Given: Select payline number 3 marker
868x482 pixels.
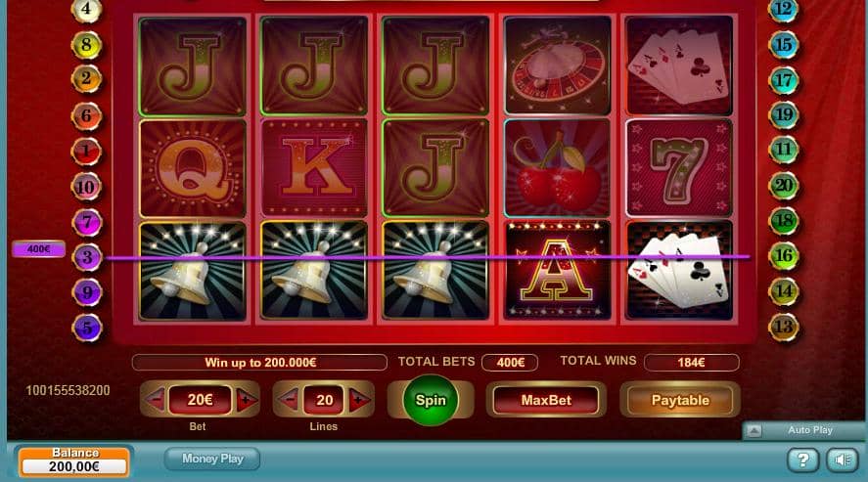Looking at the screenshot, I should 87,257.
